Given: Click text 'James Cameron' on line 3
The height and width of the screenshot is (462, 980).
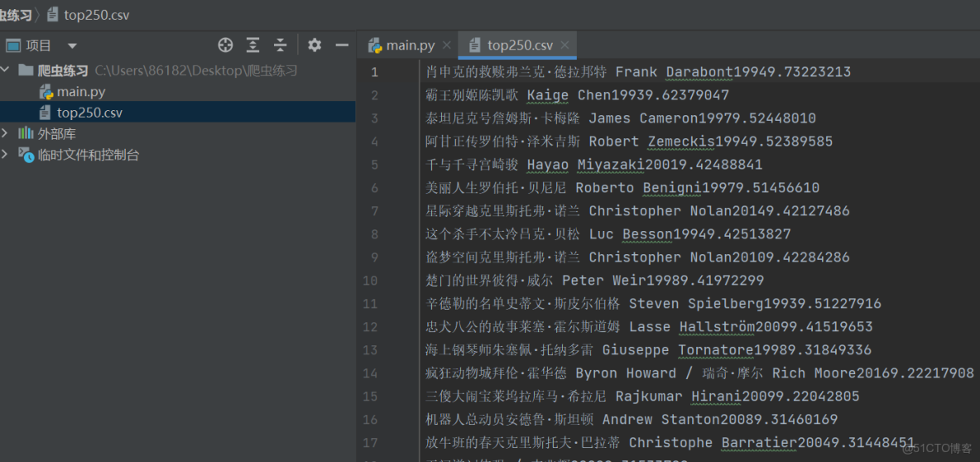Looking at the screenshot, I should 644,118.
